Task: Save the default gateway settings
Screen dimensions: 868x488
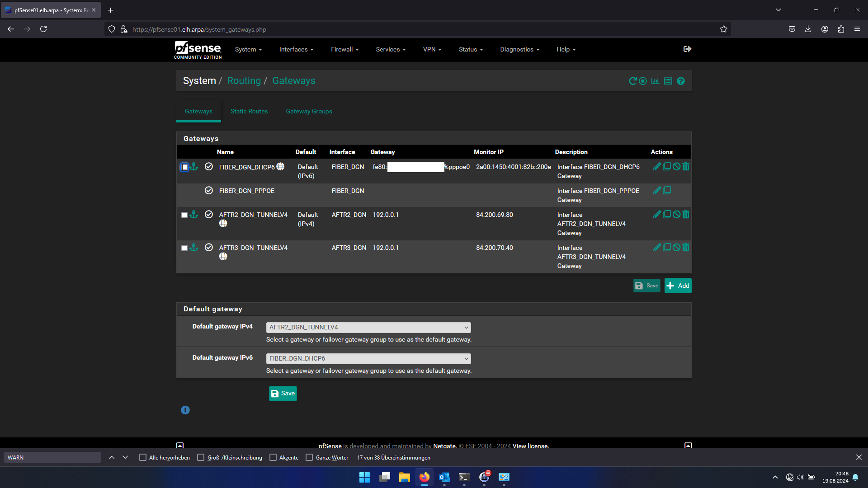Action: (x=283, y=394)
